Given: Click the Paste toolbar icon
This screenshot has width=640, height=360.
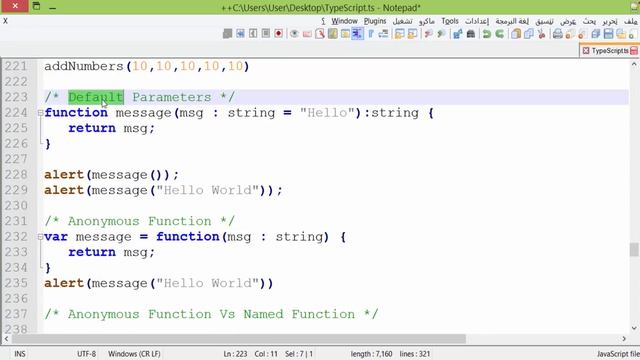Looking at the screenshot, I should point(516,34).
